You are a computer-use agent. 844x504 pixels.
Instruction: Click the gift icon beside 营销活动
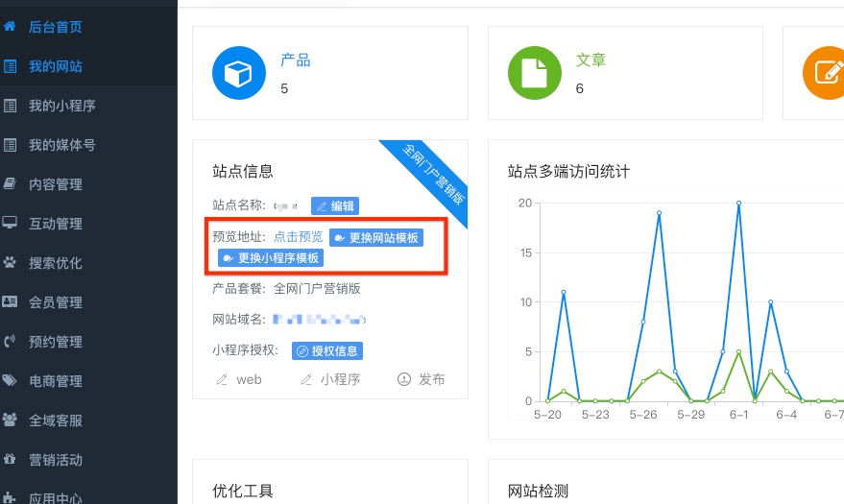11,459
